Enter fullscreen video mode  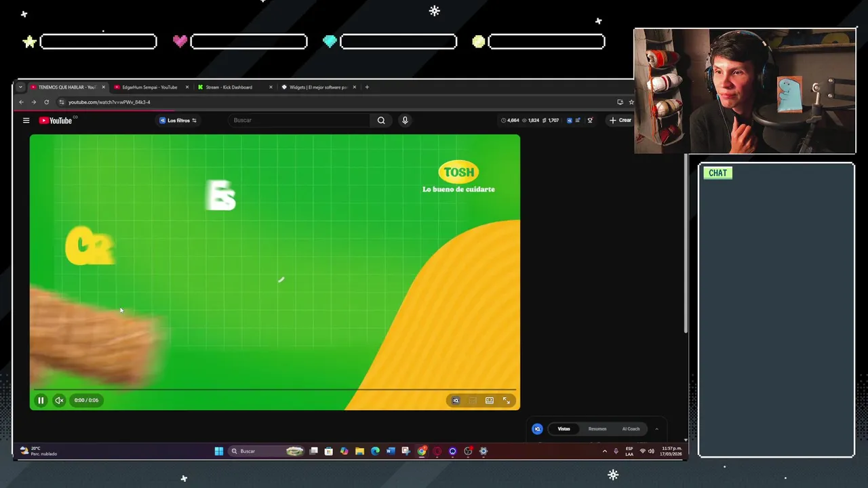pyautogui.click(x=507, y=401)
